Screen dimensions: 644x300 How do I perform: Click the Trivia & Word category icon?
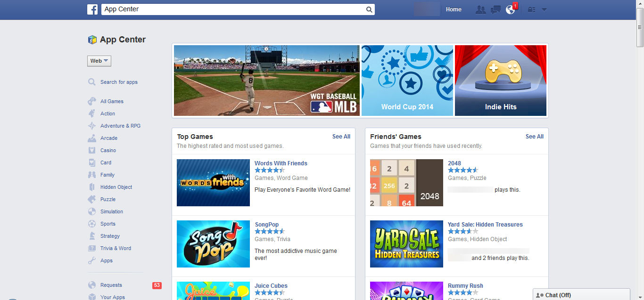[92, 248]
